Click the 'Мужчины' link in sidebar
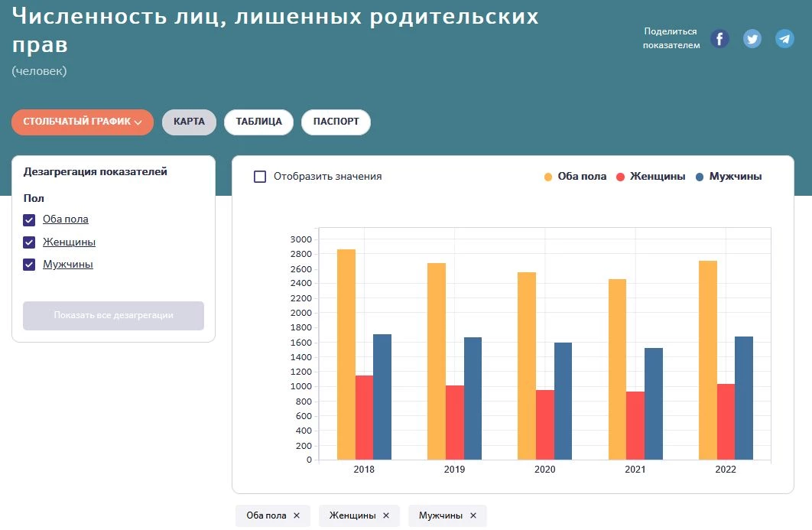This screenshot has height=530, width=812. (x=68, y=264)
